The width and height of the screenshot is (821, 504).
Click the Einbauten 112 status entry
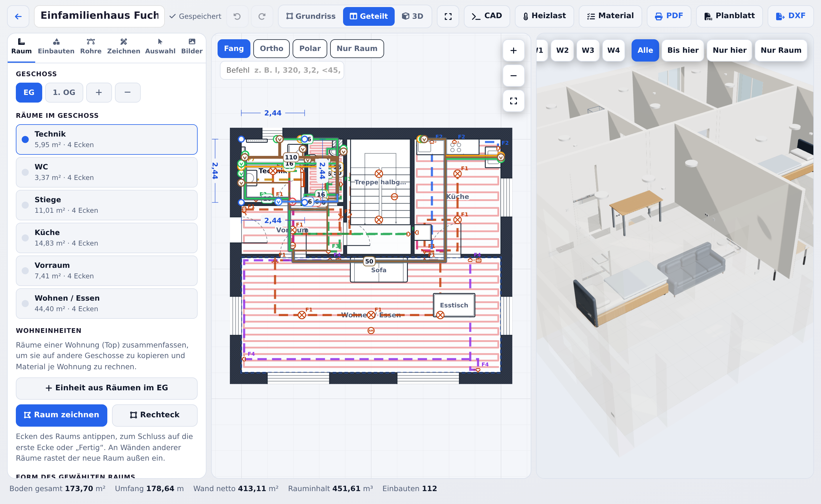pyautogui.click(x=410, y=489)
